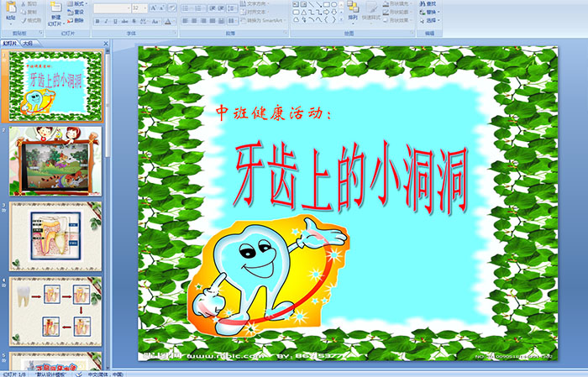Click the Increase Indent level icon
Viewport: 588px width, 377px height.
click(x=221, y=8)
